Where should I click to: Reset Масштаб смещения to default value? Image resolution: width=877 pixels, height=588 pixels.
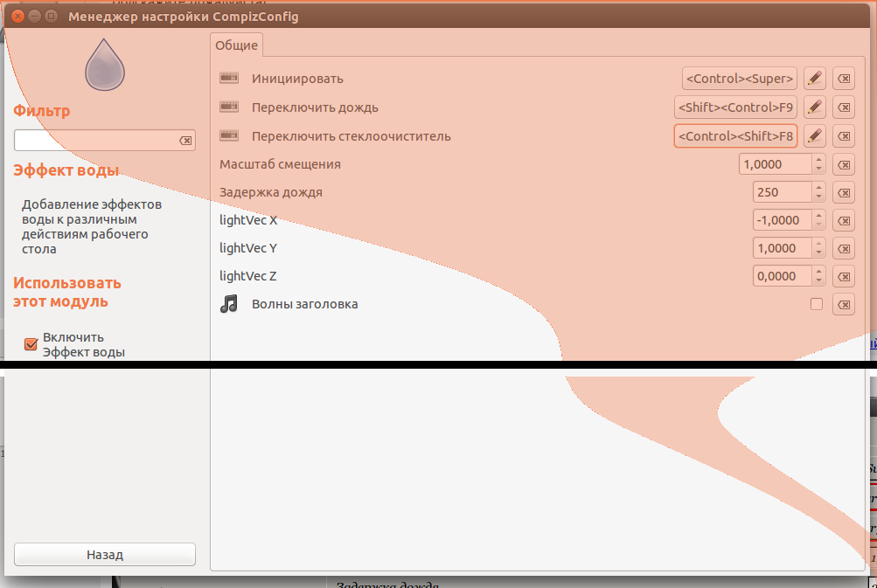coord(844,164)
